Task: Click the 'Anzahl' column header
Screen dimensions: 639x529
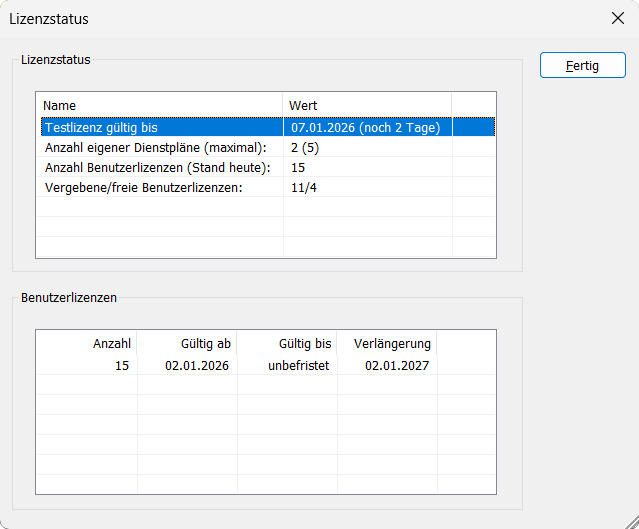Action: point(87,344)
